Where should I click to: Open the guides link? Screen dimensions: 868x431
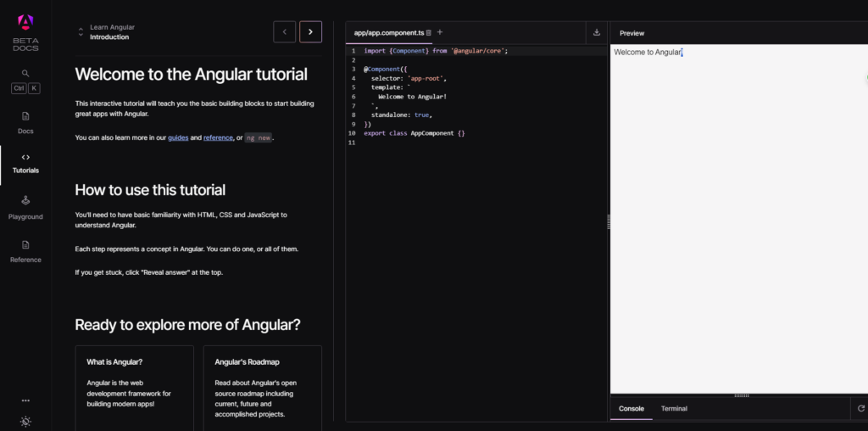(x=178, y=138)
